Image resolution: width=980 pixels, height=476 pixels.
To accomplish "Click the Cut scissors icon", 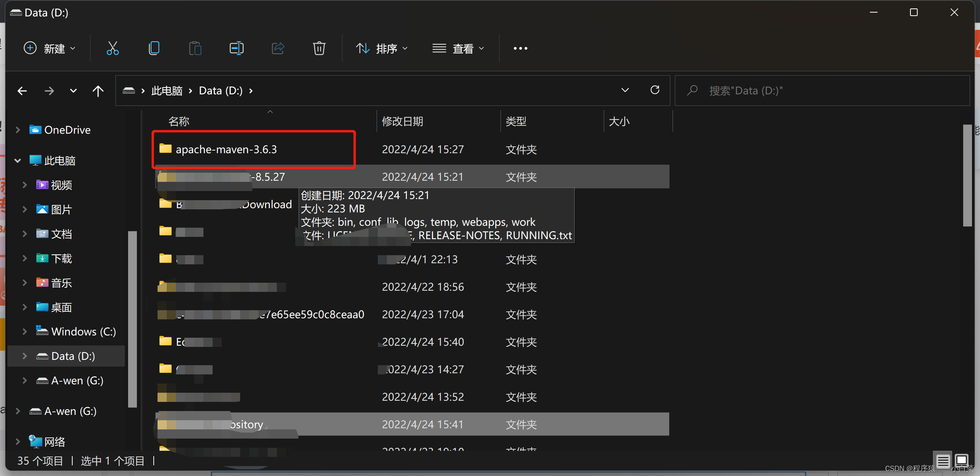I will click(112, 49).
